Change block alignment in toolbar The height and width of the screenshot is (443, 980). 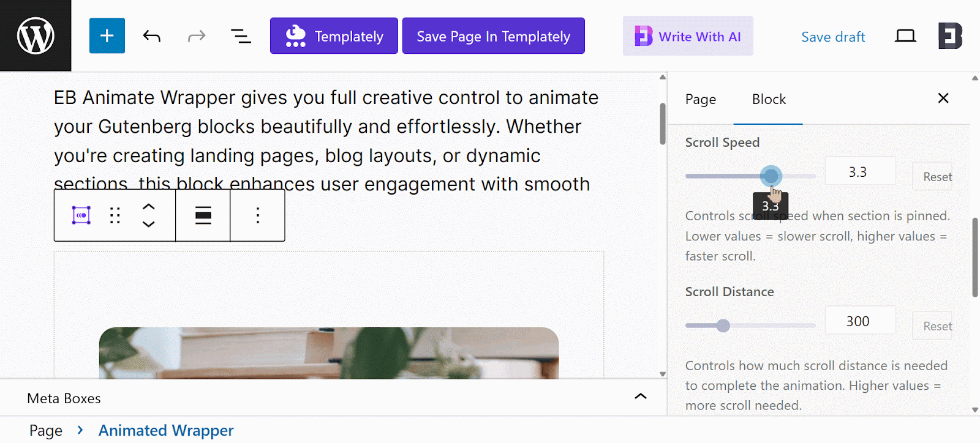[x=203, y=215]
